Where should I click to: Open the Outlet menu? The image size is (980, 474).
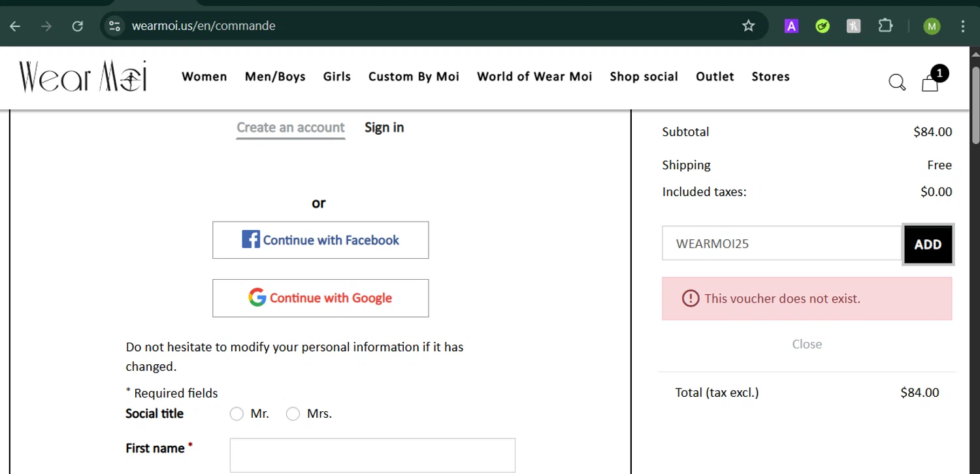coord(715,76)
